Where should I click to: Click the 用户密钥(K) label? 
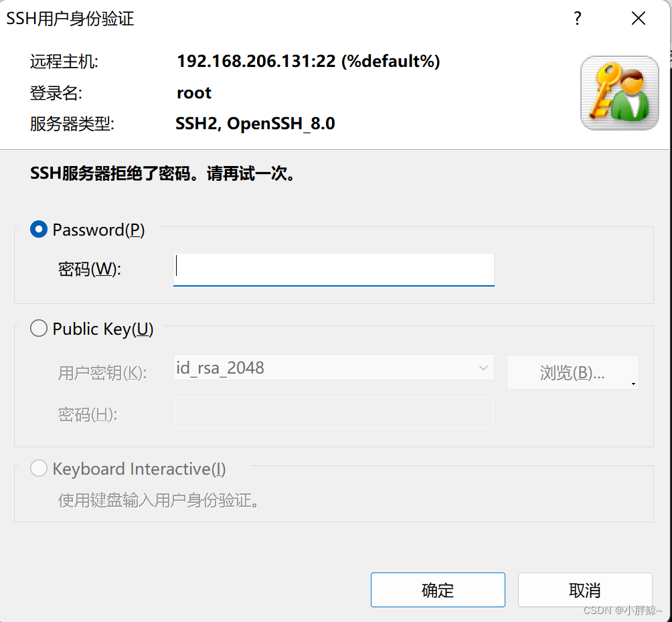(102, 373)
